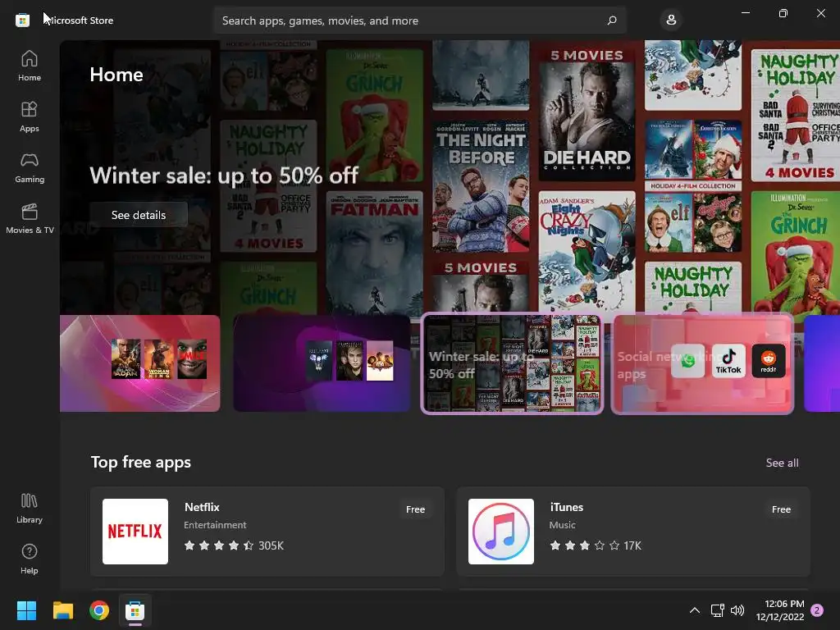The image size is (840, 630).
Task: Click the Netflix app title text
Action: tap(202, 507)
